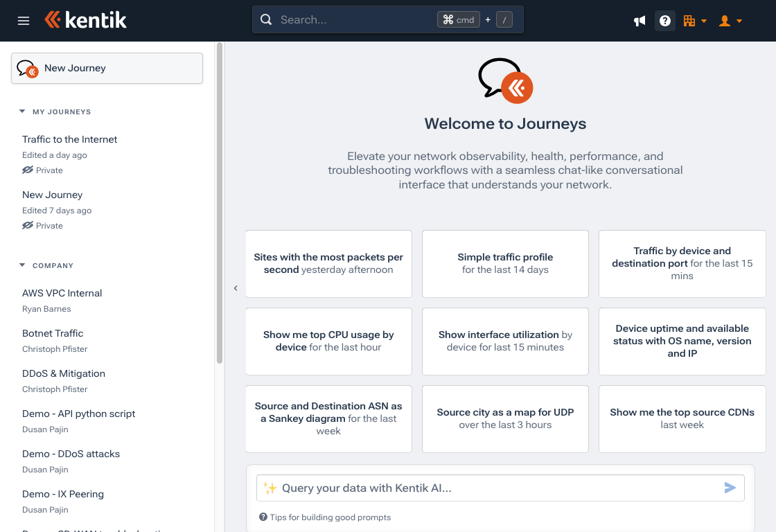Click the Kentik logo in the top bar
This screenshot has height=532, width=776.
pyautogui.click(x=85, y=20)
